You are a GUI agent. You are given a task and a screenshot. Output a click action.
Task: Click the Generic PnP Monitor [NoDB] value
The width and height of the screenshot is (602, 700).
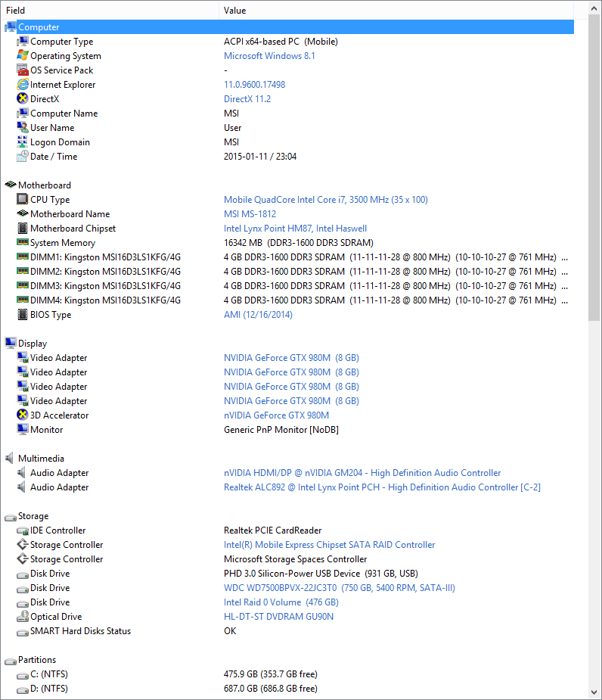[281, 430]
